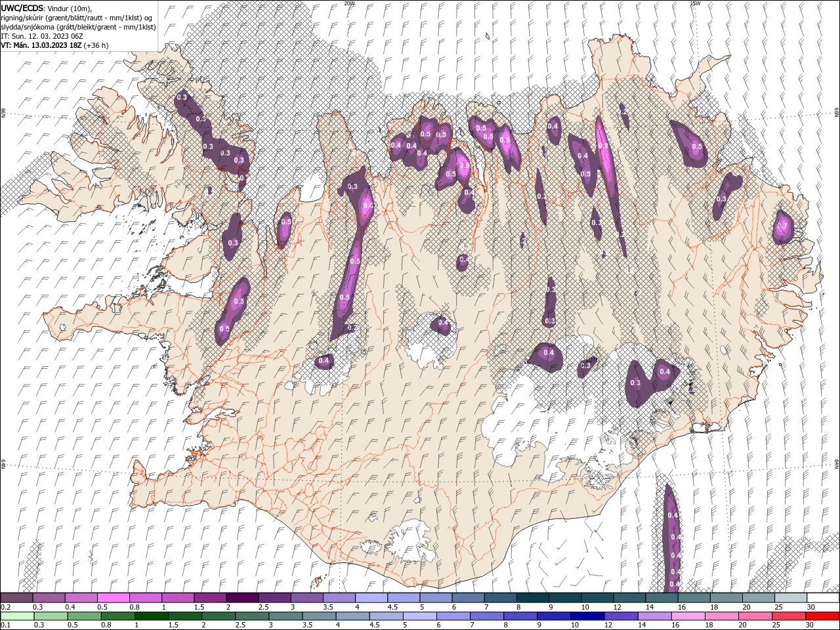Pick the lower scale pink swatch between 16 and 18

(x=688, y=616)
